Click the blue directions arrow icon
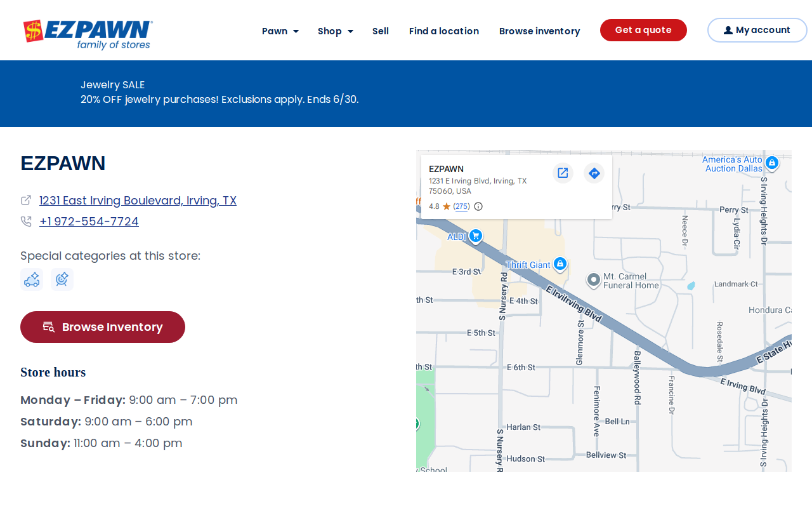The width and height of the screenshot is (812, 508). [594, 173]
